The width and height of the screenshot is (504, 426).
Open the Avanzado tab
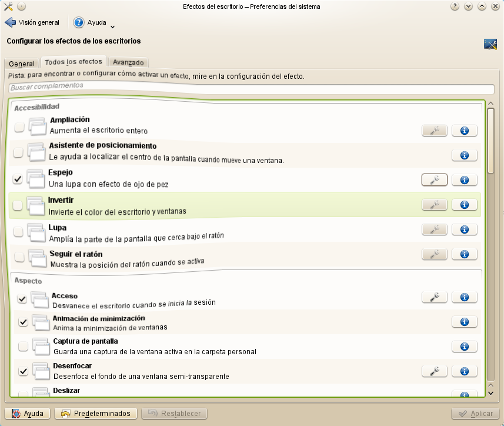[128, 62]
